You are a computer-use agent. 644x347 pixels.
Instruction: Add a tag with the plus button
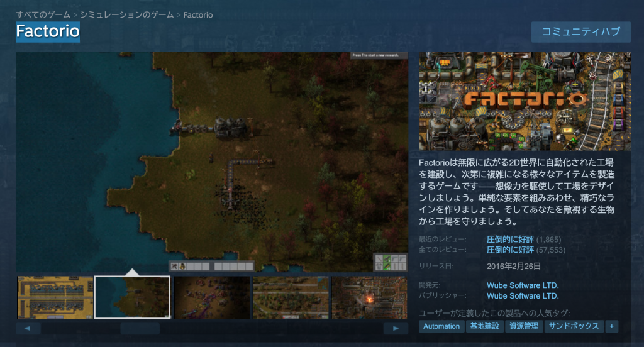[611, 326]
